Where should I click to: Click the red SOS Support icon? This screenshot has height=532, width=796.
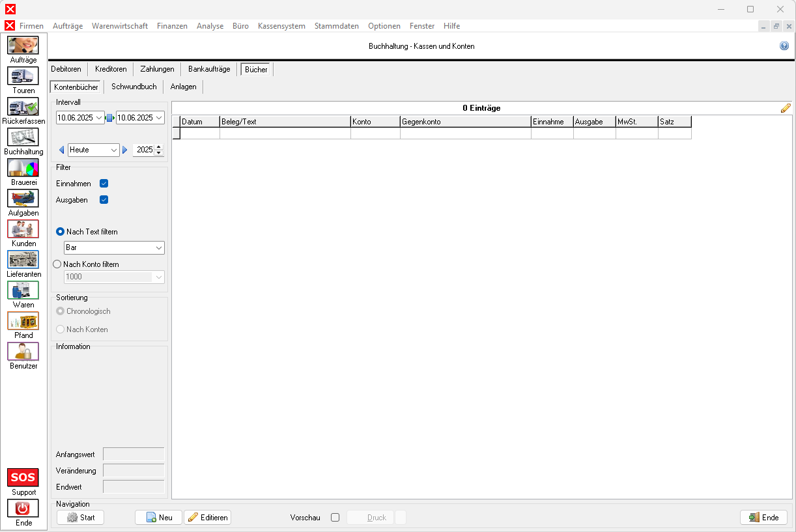[23, 477]
